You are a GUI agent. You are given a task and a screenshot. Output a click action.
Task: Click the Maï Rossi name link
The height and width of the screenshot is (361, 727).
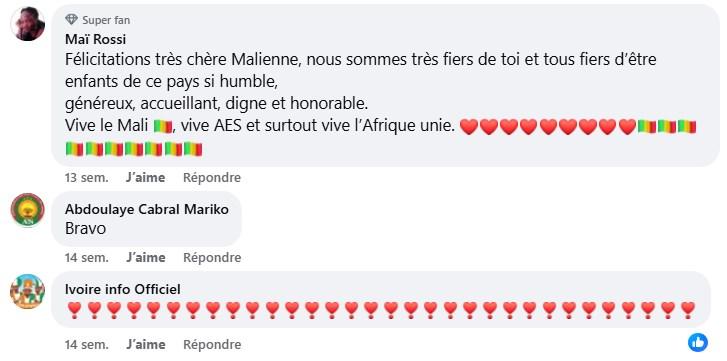(95, 40)
